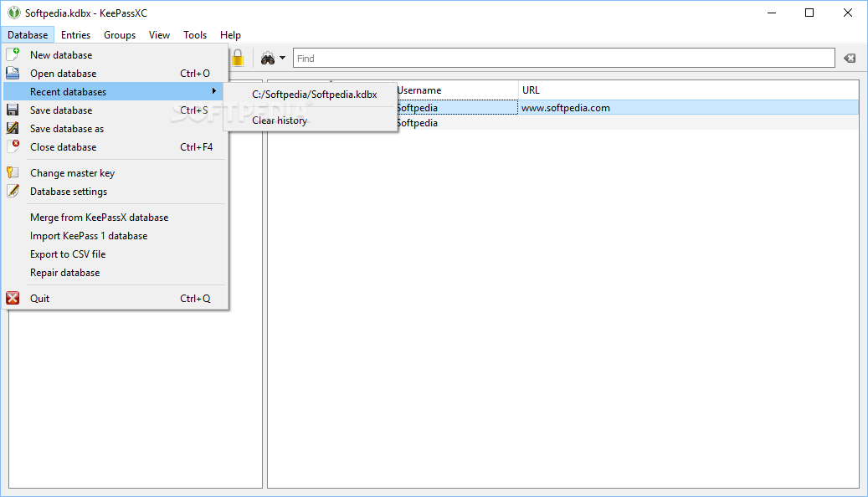The width and height of the screenshot is (868, 497).
Task: Choose Change master key entry
Action: tap(116, 172)
